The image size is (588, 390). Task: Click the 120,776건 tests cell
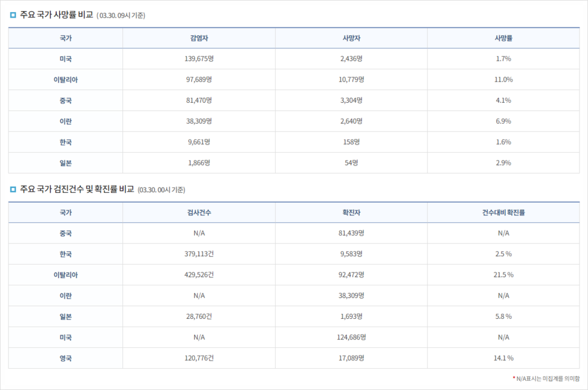[x=199, y=358]
